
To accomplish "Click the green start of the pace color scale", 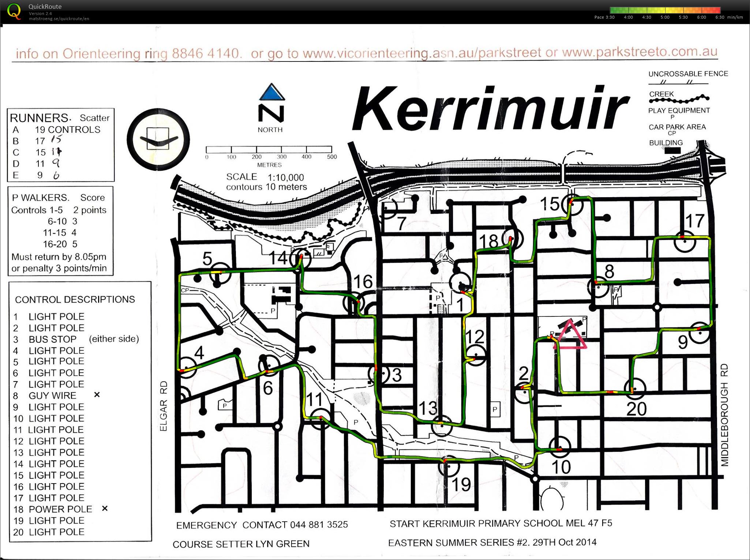I will point(614,10).
